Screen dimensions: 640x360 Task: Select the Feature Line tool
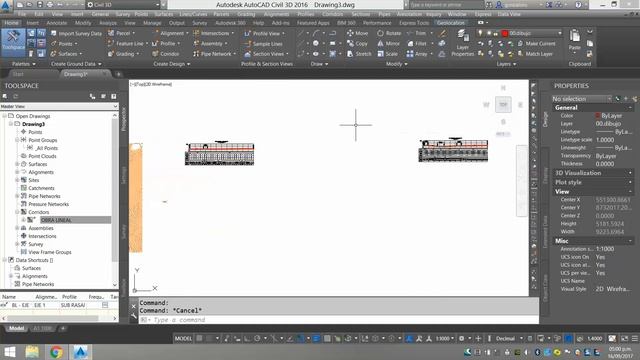[x=127, y=44]
